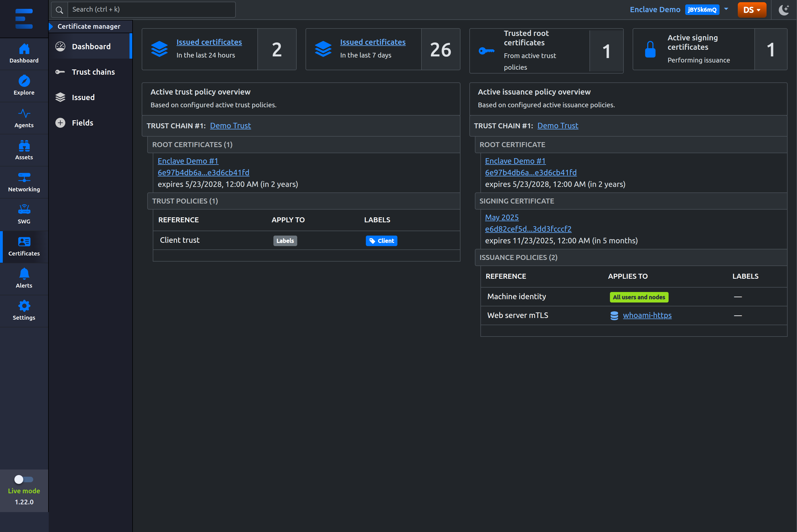
Task: Click the dark mode moon icon
Action: pyautogui.click(x=784, y=9)
